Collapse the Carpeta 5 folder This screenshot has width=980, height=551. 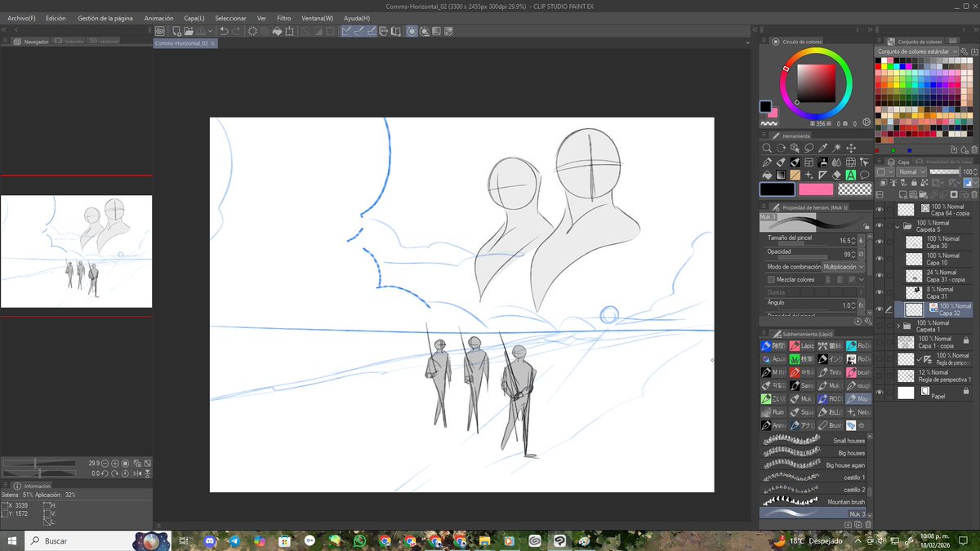pyautogui.click(x=898, y=227)
